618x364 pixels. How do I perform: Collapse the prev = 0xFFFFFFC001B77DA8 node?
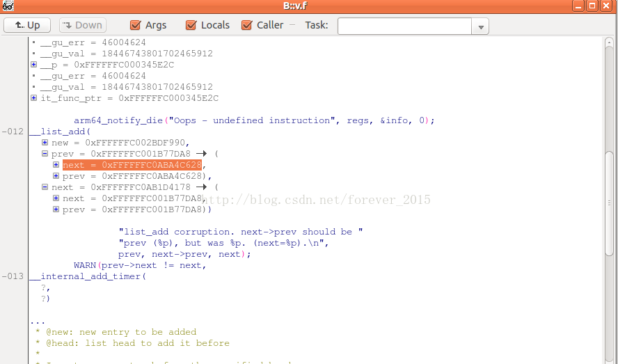(x=45, y=153)
